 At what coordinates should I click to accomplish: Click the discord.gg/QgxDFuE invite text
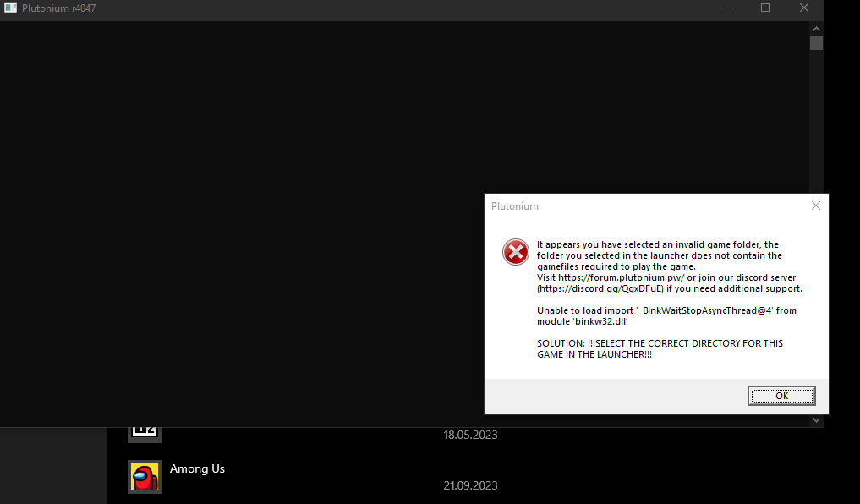click(602, 288)
